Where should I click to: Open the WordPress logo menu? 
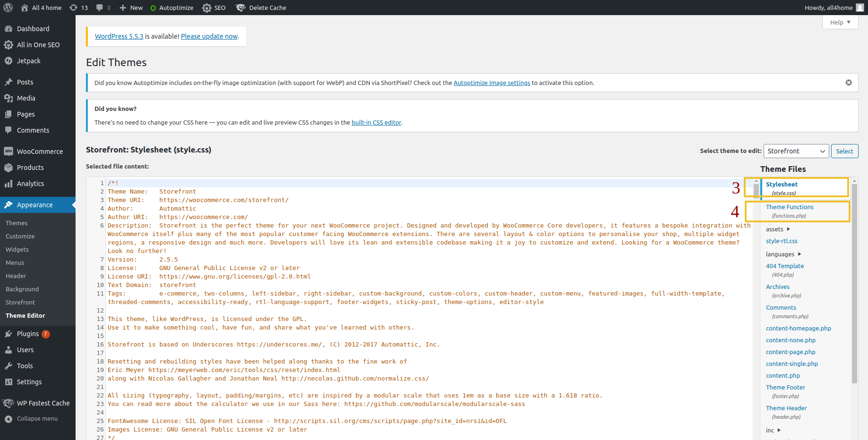[x=8, y=8]
